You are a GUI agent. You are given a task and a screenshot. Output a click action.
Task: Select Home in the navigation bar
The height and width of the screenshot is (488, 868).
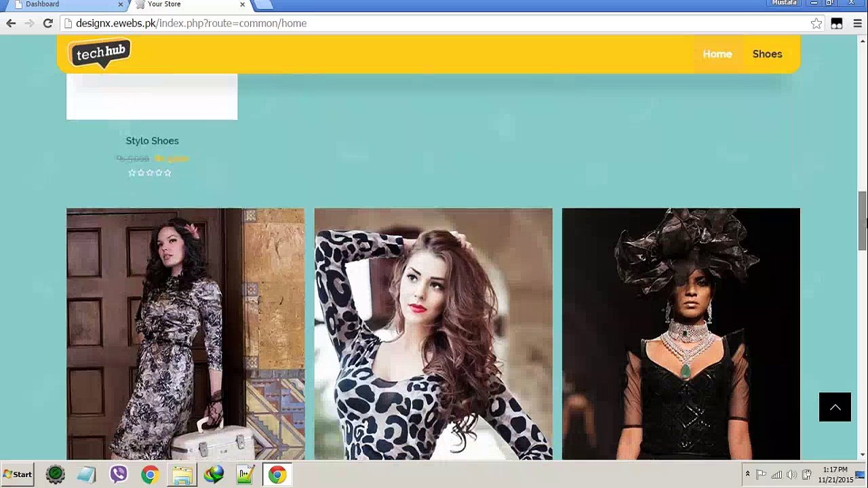coord(717,54)
